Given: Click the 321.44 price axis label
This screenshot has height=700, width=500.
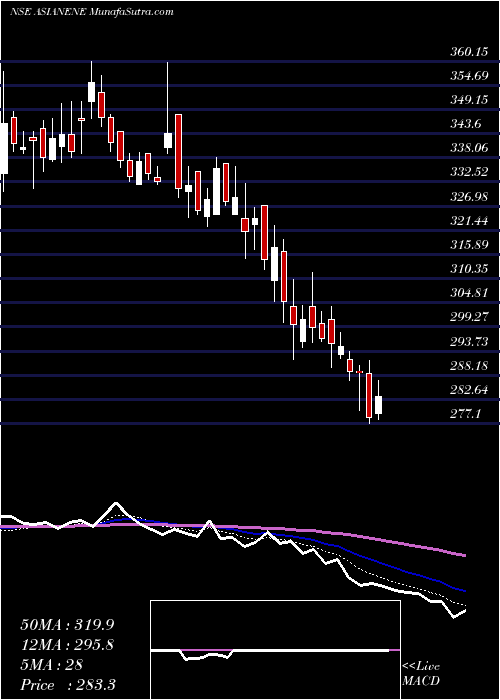Looking at the screenshot, I should tap(468, 221).
